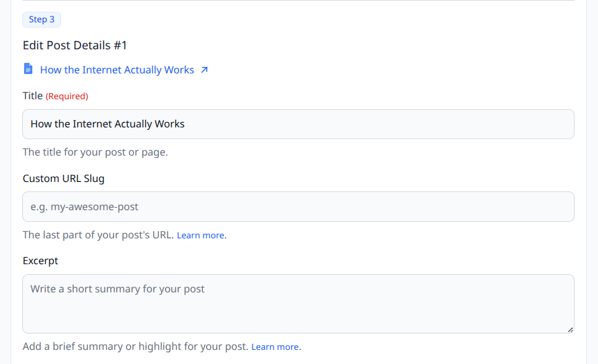Viewport: 598px width, 364px height.
Task: Click the external link arrow icon
Action: point(204,70)
